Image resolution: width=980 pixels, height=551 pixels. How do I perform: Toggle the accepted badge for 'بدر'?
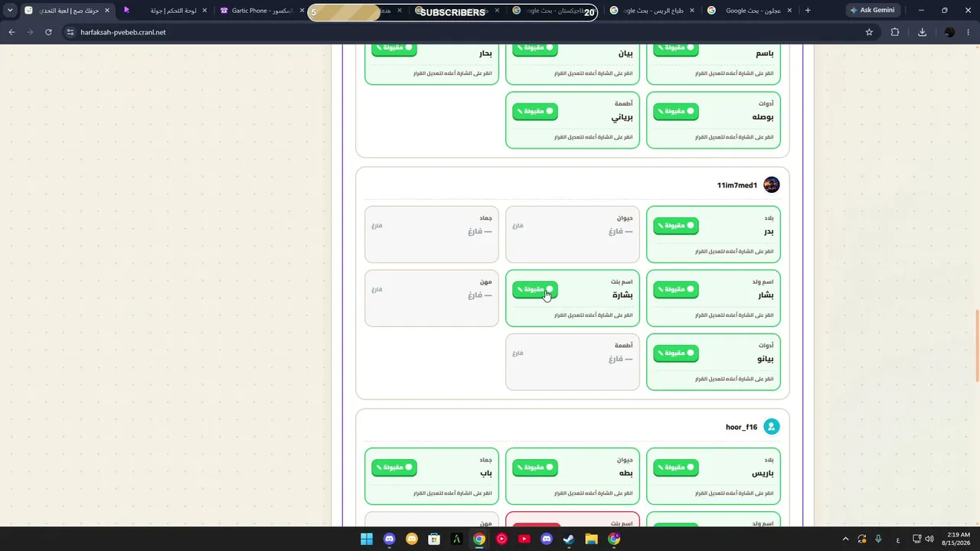[x=675, y=226]
